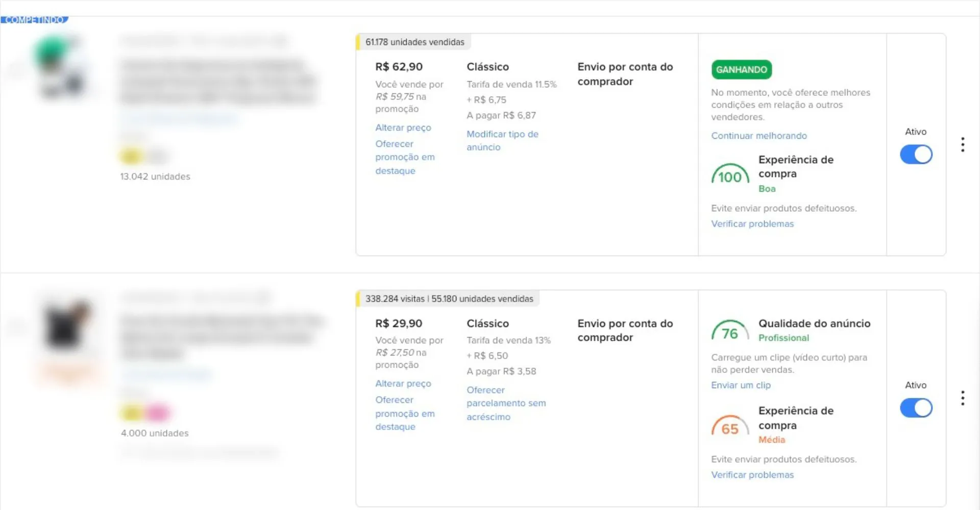Click 'Continuar melhorando' in the first listing
The height and width of the screenshot is (510, 980).
759,136
